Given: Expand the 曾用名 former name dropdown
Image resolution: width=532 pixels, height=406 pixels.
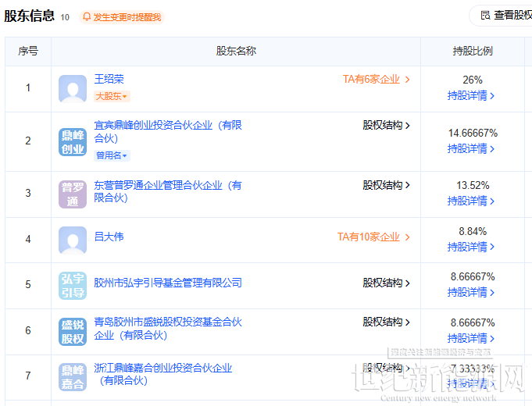Looking at the screenshot, I should point(112,155).
